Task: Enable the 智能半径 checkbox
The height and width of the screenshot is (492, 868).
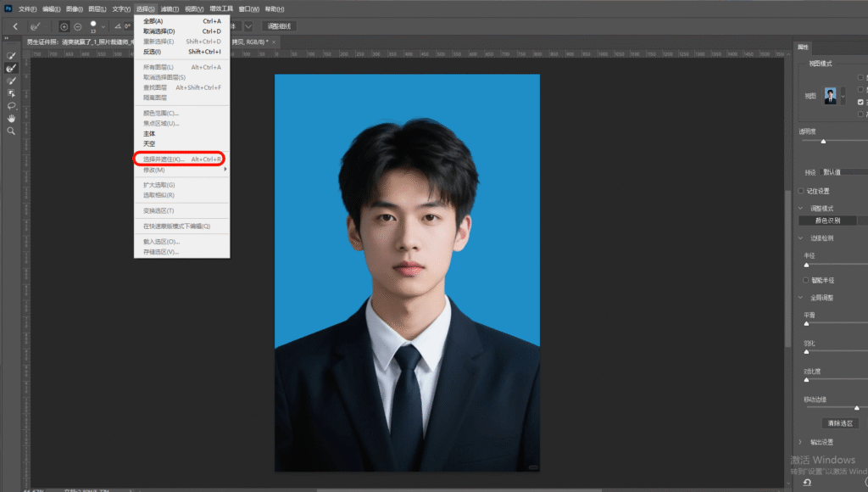Action: (x=806, y=280)
